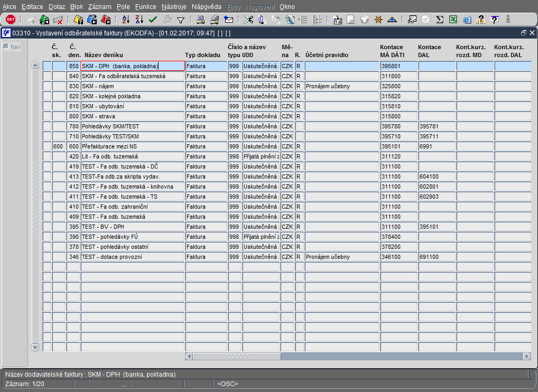538x392 pixels.
Task: Click the delete record icon with red X
Action: (58, 20)
